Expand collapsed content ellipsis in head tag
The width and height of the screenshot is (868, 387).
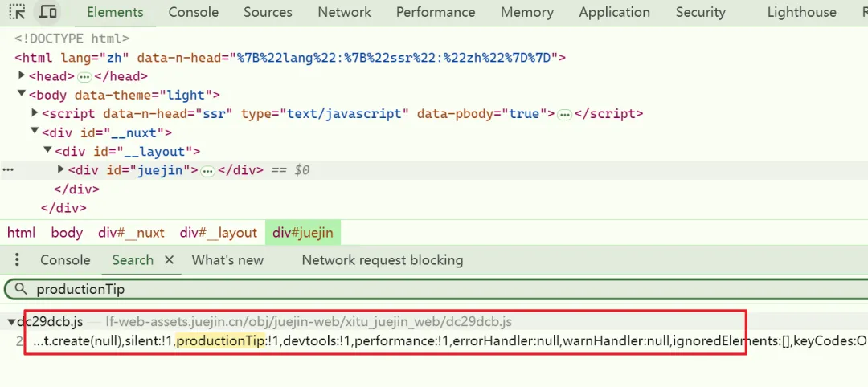(x=84, y=77)
